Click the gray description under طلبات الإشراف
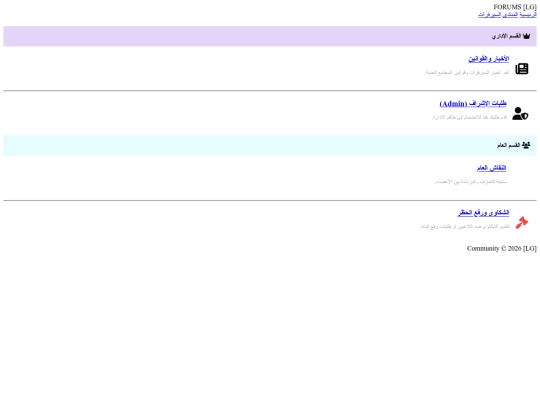Screen dimensions: 540x405 [469, 117]
